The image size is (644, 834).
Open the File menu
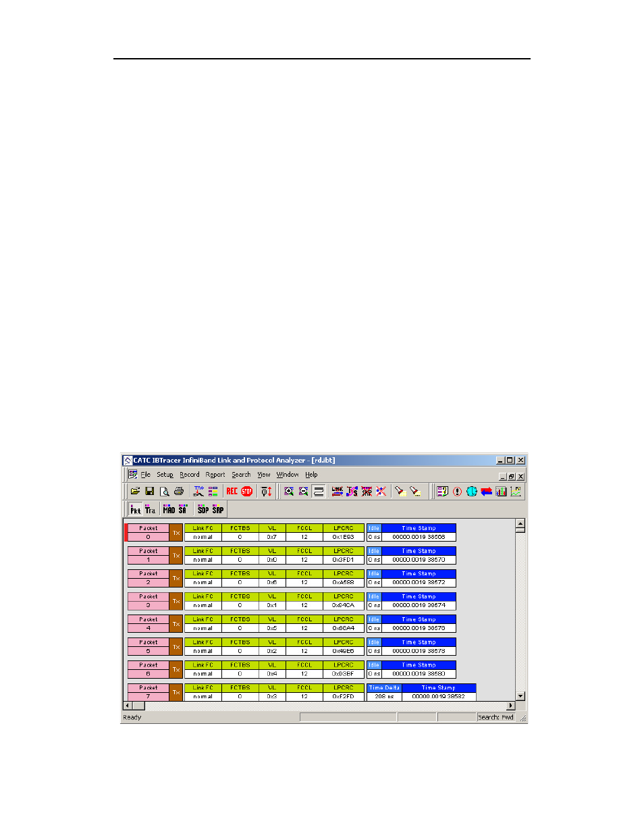[145, 475]
